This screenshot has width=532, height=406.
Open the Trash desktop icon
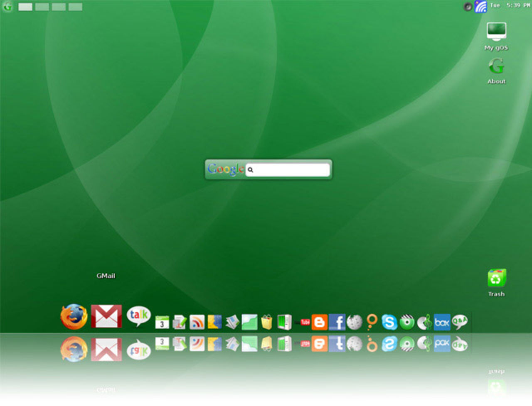coord(496,279)
